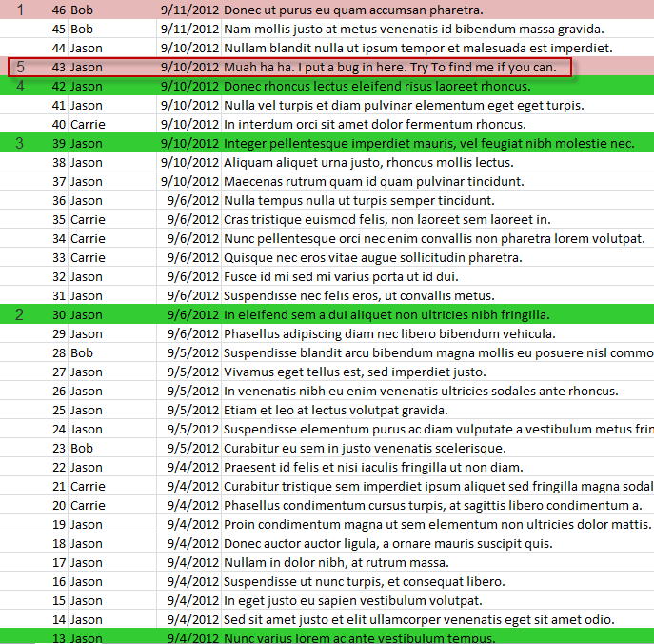Click date 9/4/2012 in revision 19 row
The image size is (654, 644).
[x=193, y=525]
